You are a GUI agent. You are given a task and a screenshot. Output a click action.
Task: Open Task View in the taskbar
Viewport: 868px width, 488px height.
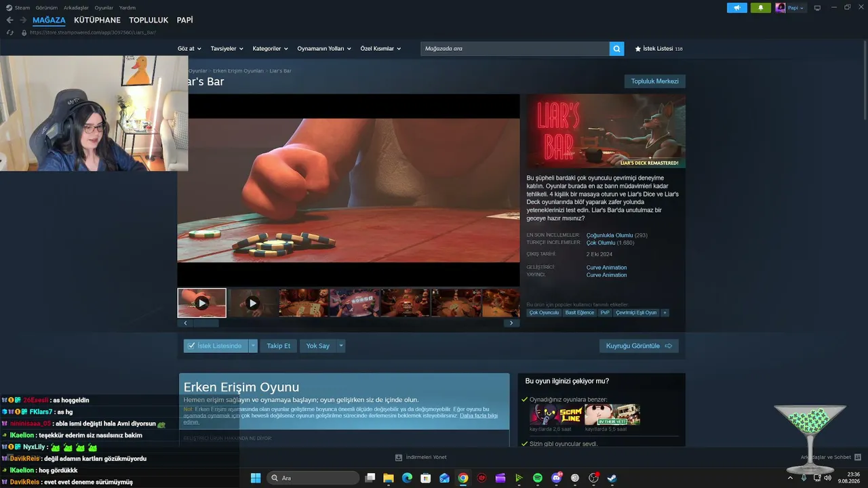pyautogui.click(x=370, y=478)
